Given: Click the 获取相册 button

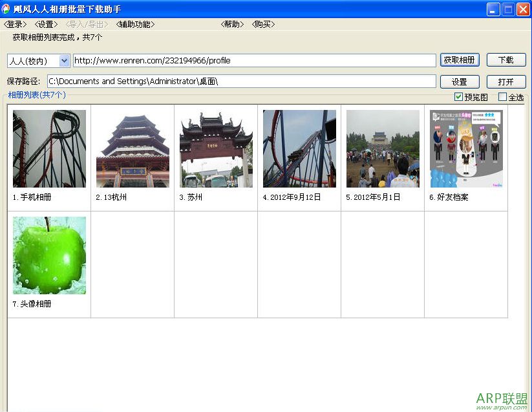Looking at the screenshot, I should 460,60.
